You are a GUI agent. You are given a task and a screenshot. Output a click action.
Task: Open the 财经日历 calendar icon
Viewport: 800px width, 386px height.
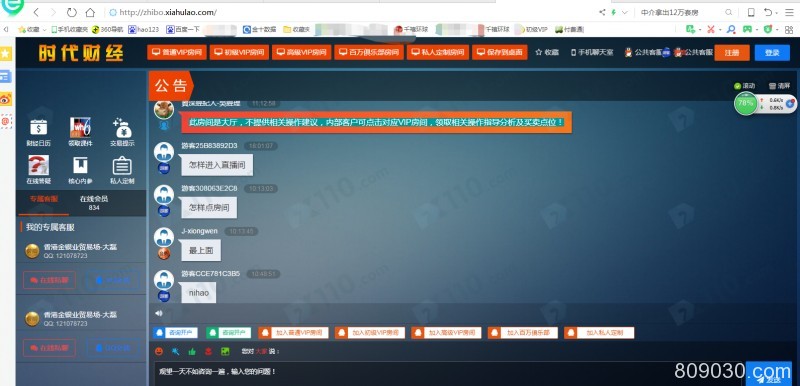point(39,127)
